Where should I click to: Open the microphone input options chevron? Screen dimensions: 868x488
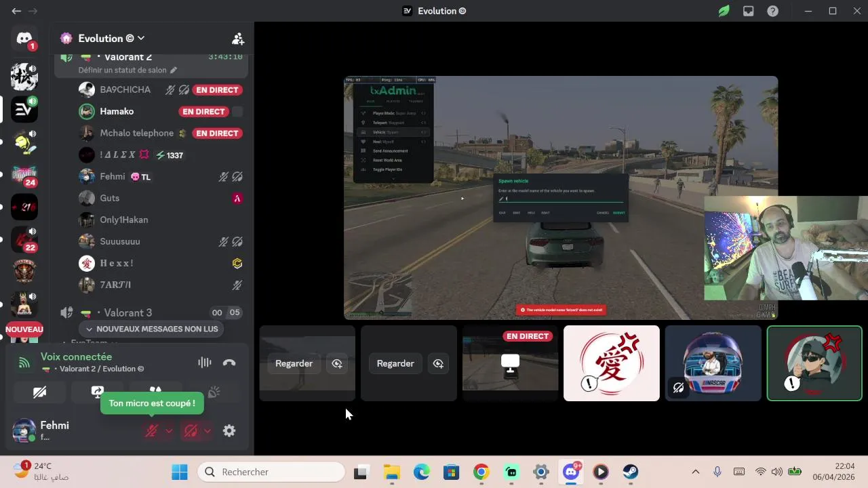click(169, 430)
